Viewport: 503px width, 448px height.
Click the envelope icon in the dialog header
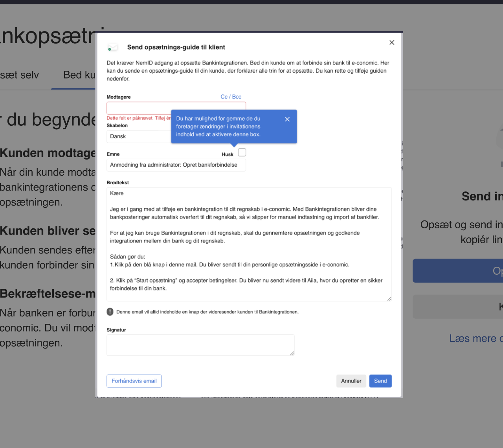click(113, 48)
